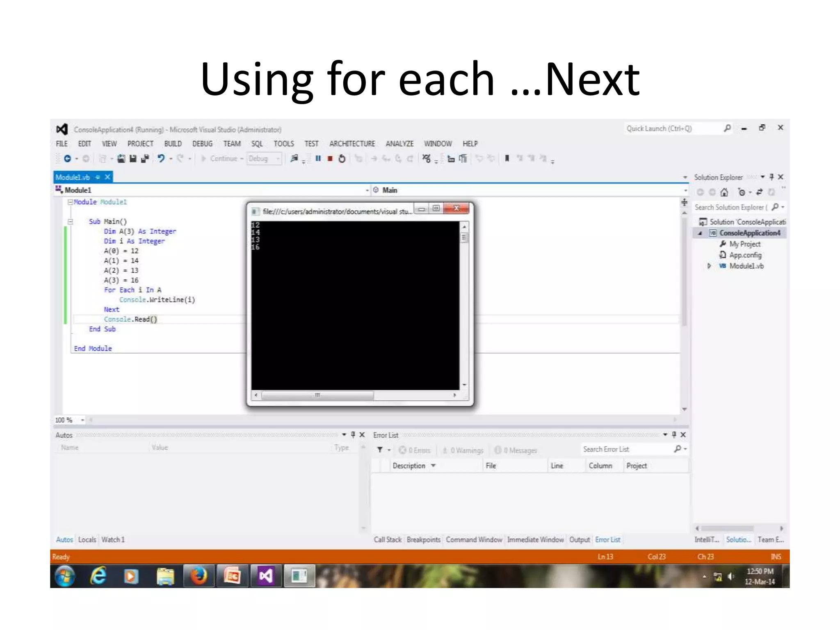840x630 pixels.
Task: Open Solution Explorer window position dropdown
Action: pos(762,177)
